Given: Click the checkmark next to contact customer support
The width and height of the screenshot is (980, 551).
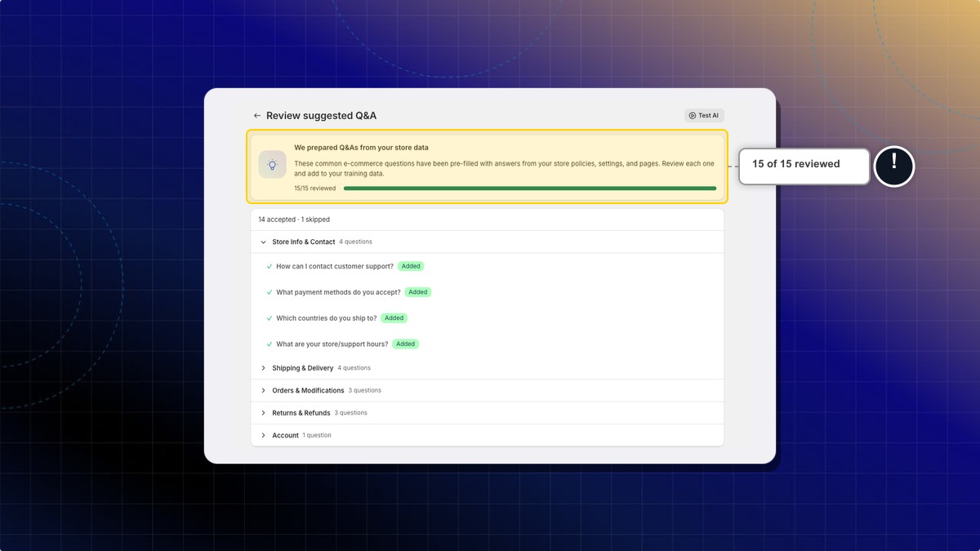Looking at the screenshot, I should (x=269, y=266).
